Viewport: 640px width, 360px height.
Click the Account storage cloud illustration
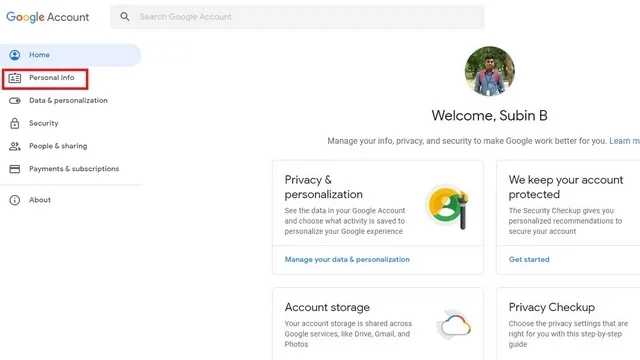pos(455,325)
